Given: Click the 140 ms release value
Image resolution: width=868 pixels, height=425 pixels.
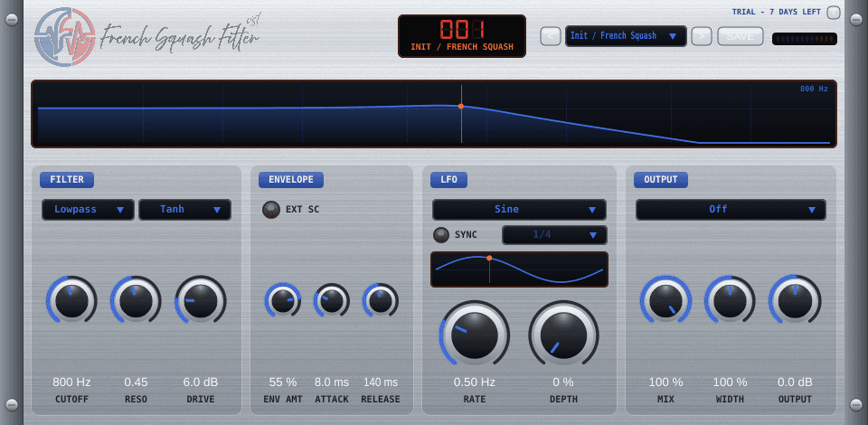Looking at the screenshot, I should [381, 382].
